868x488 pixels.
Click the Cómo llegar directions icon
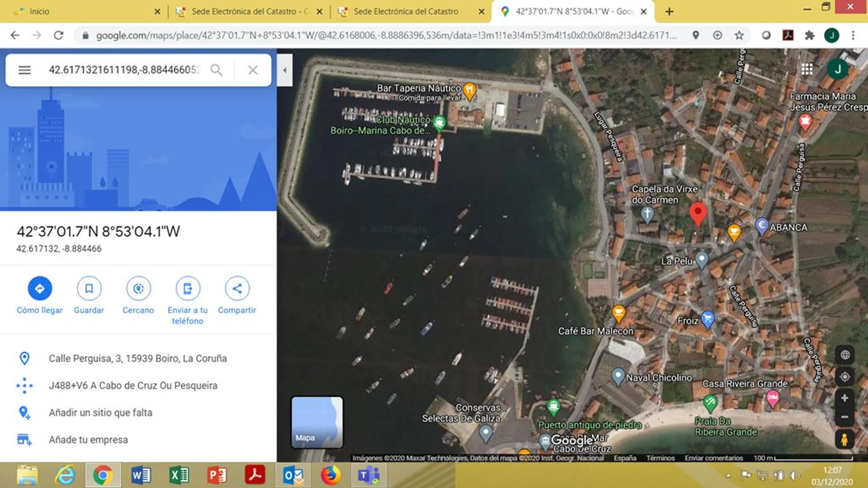(x=40, y=288)
